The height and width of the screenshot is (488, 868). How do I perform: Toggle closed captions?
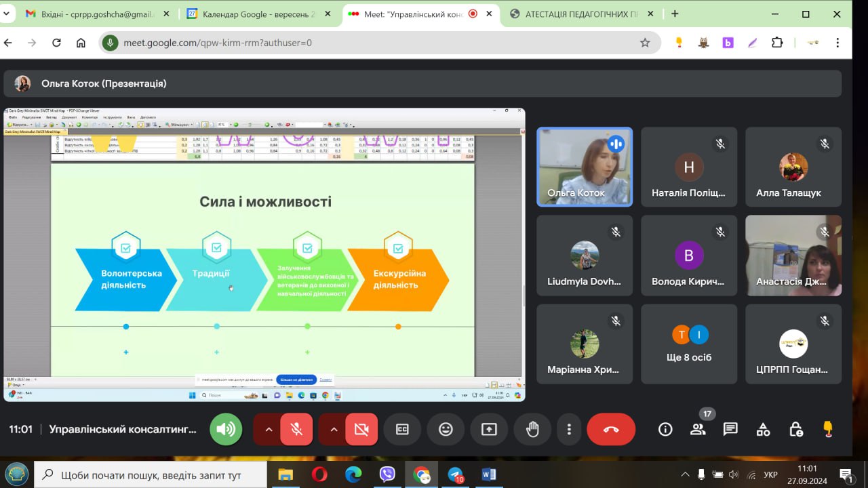pyautogui.click(x=402, y=429)
